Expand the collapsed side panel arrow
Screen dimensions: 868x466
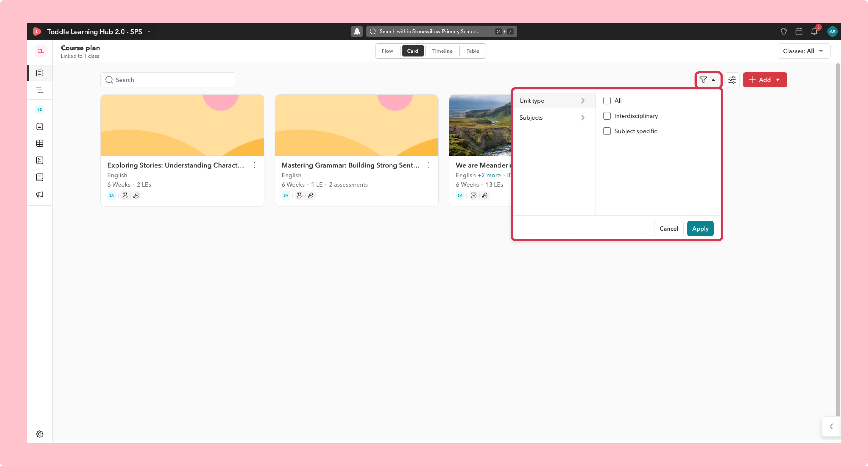(831, 426)
